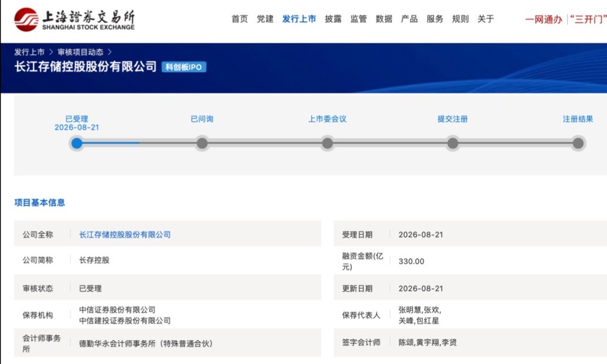Open the 监管 menu item
Screen dimensions: 607x364
pos(358,19)
